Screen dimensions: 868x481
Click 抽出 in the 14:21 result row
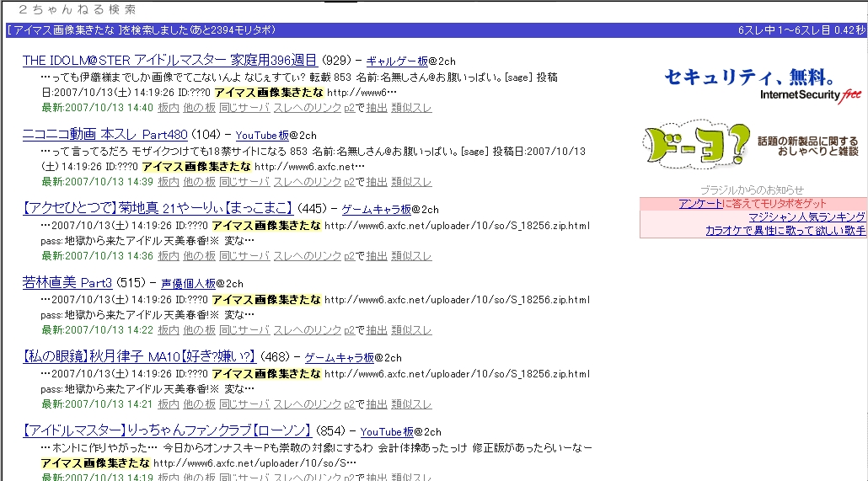tap(377, 404)
